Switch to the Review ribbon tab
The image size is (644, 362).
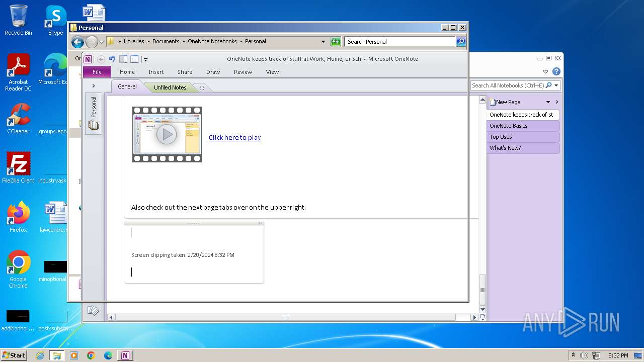243,72
